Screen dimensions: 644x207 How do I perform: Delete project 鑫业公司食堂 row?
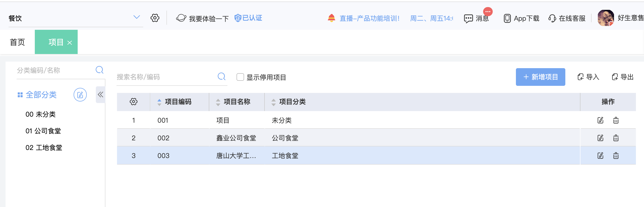616,138
